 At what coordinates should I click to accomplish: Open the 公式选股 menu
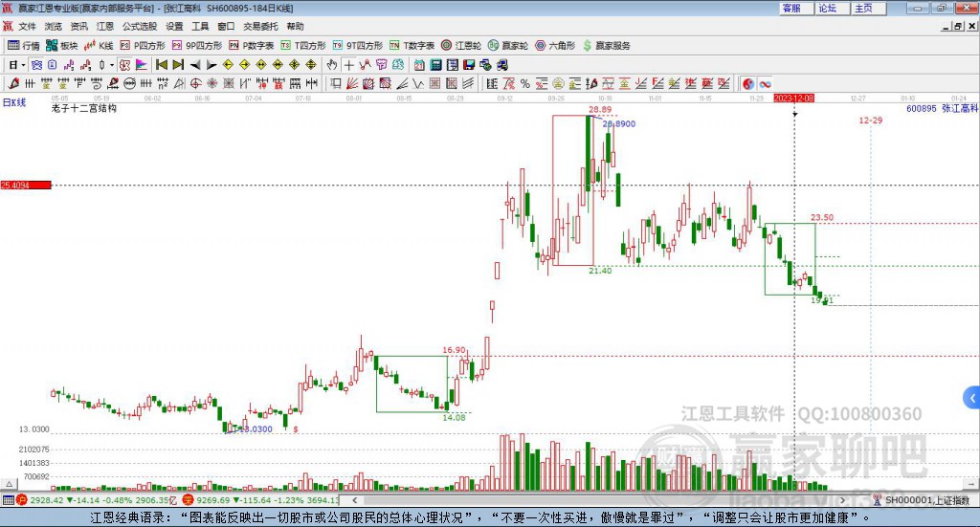(140, 26)
